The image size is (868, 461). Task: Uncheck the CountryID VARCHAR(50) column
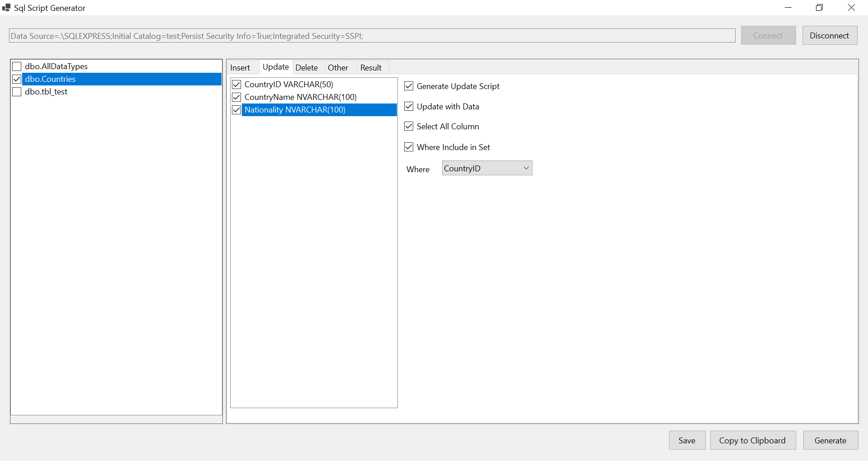point(236,84)
